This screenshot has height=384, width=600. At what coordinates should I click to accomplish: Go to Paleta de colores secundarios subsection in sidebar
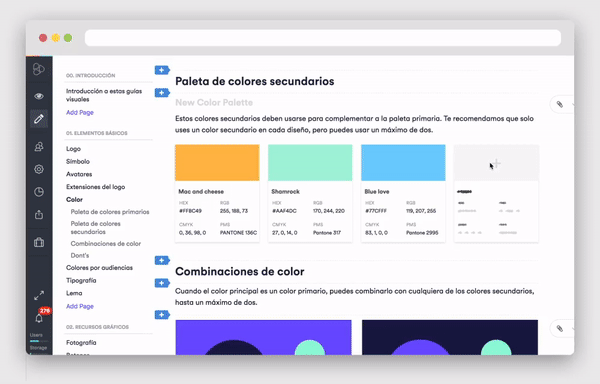coord(96,228)
